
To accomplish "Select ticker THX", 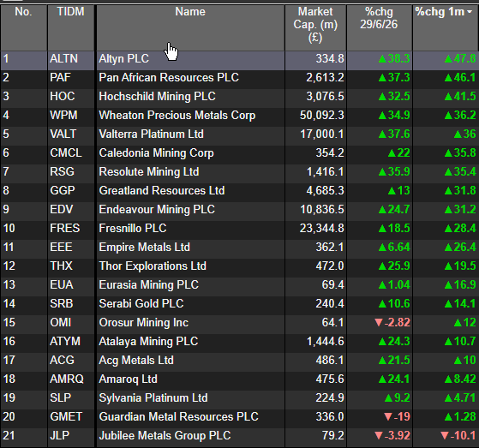I will coord(61,266).
